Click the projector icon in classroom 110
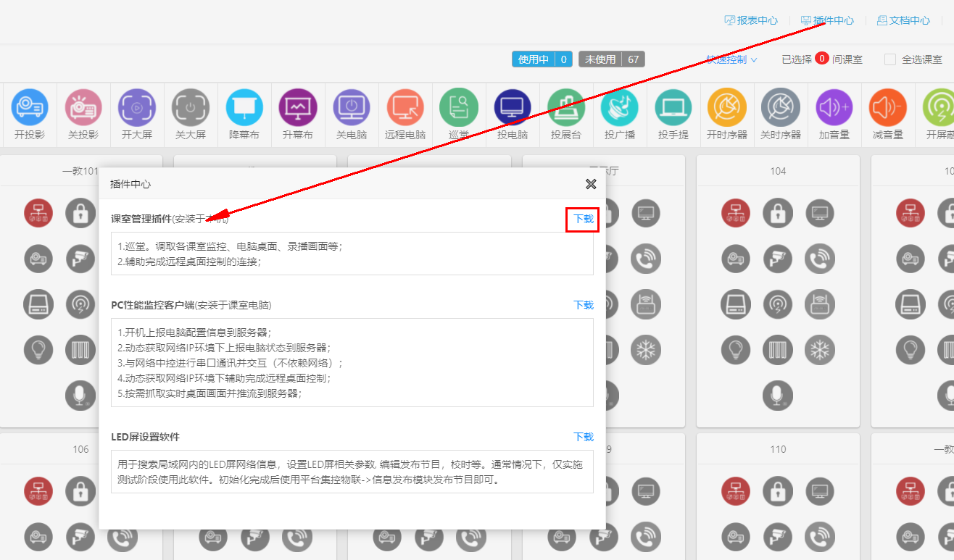The image size is (954, 560). (x=736, y=537)
